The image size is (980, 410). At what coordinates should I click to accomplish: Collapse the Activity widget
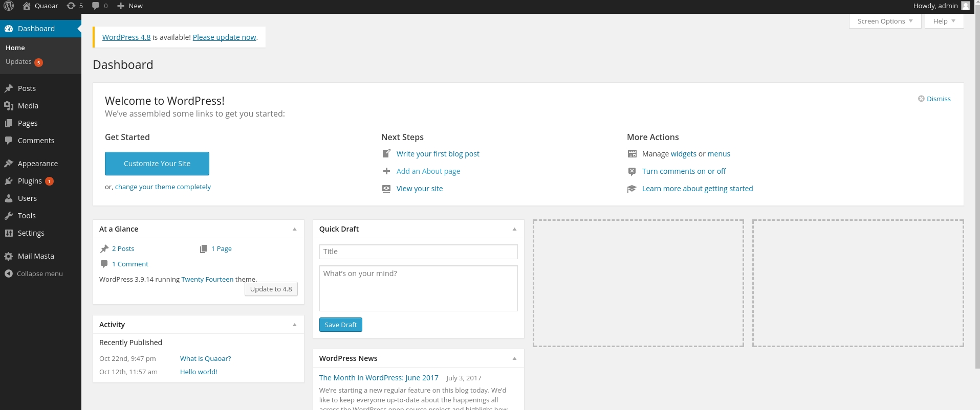coord(295,325)
